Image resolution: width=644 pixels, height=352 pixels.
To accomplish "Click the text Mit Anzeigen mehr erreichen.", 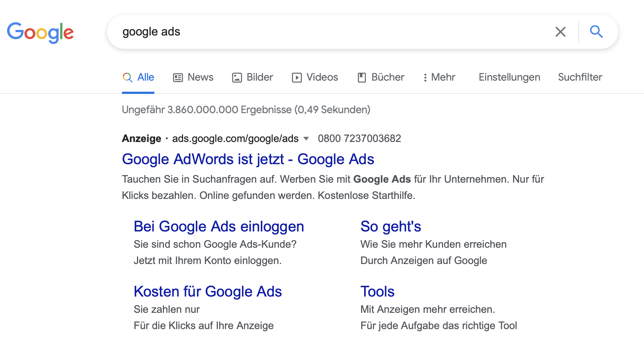I will (427, 309).
